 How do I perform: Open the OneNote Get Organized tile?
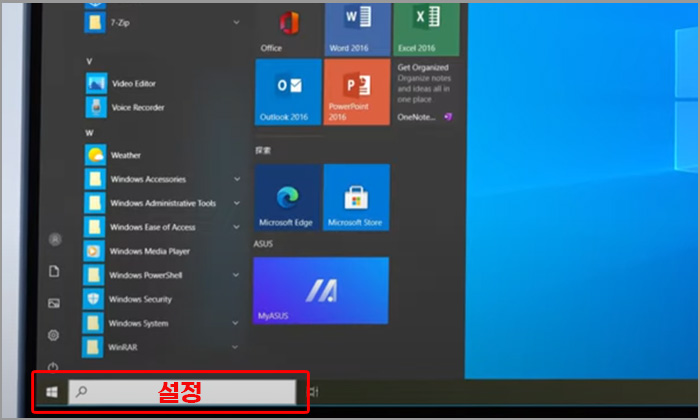coord(426,91)
